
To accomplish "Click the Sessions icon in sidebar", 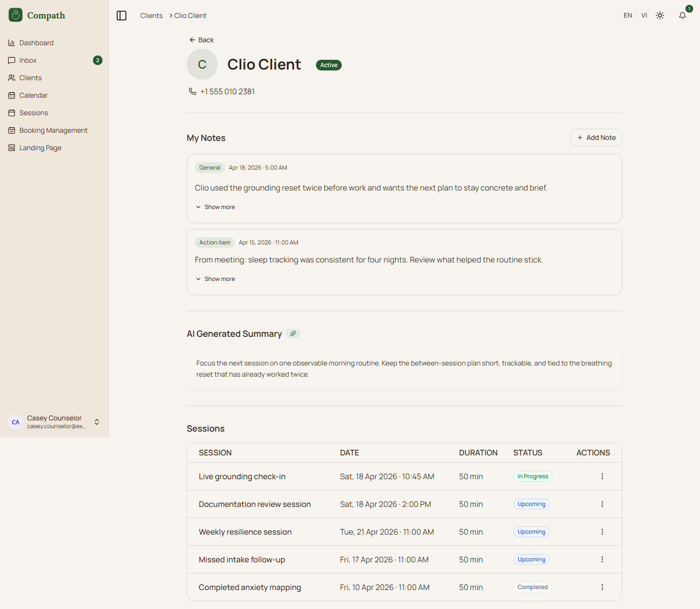I will [12, 113].
